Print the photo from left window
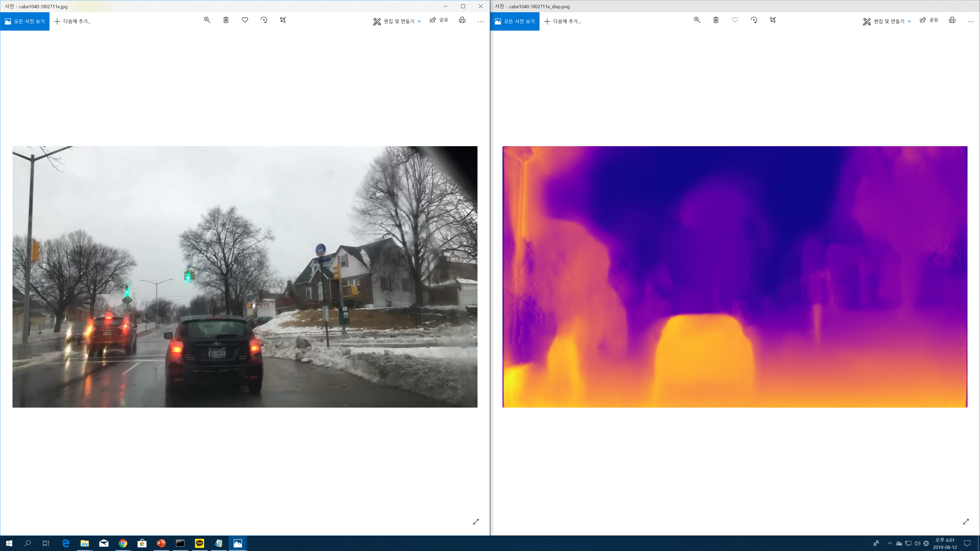The width and height of the screenshot is (980, 551). 462,20
